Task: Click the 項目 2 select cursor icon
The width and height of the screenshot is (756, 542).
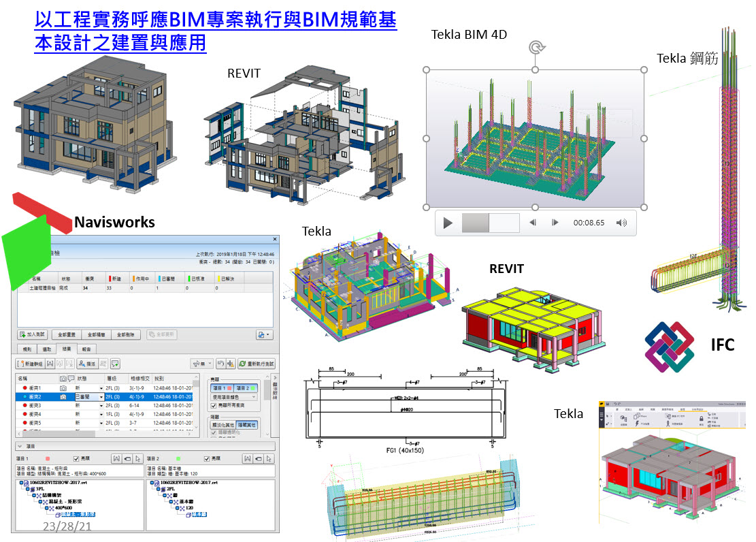Action: tap(269, 458)
